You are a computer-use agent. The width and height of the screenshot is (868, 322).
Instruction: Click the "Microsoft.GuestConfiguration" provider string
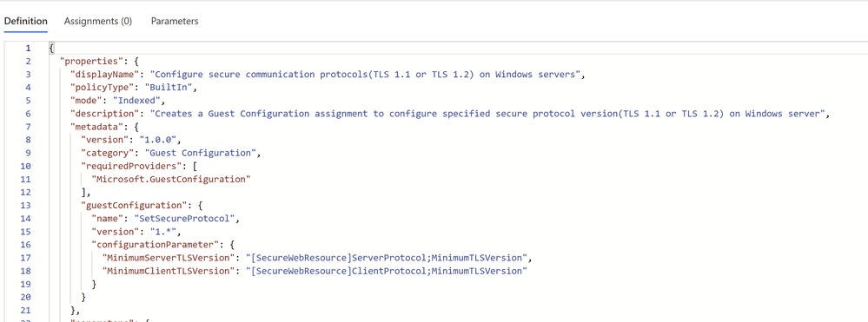click(171, 179)
